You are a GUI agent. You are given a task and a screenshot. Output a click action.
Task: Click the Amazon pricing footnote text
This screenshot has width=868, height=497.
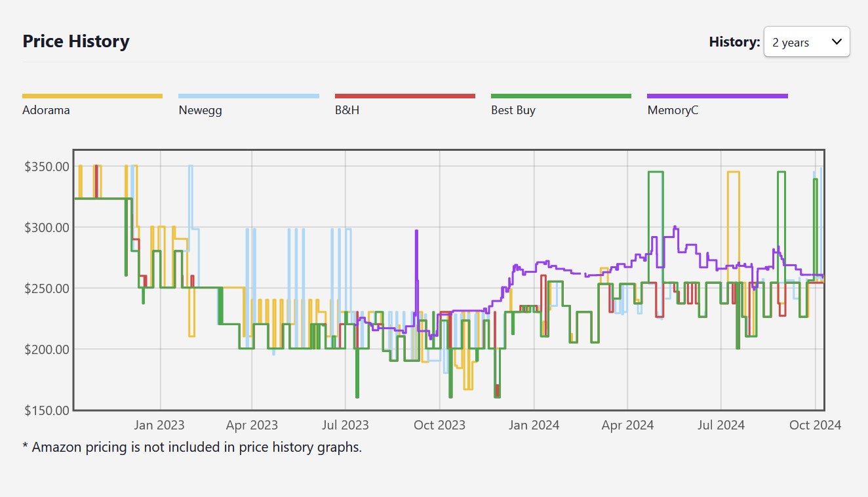point(192,448)
